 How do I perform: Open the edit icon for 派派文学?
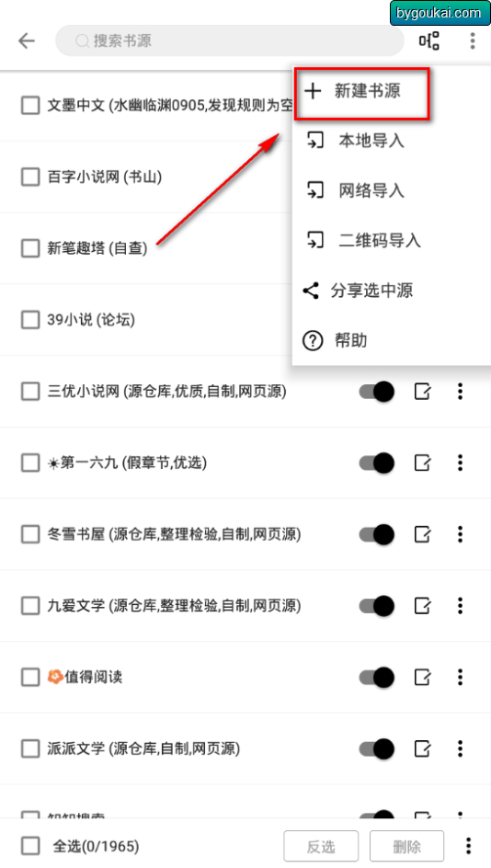click(423, 748)
